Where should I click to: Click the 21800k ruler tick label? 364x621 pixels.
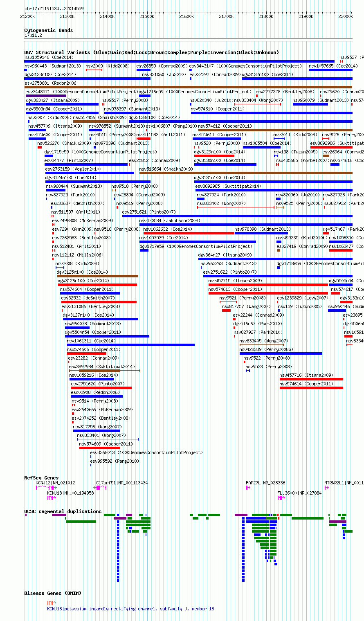[x=266, y=16]
